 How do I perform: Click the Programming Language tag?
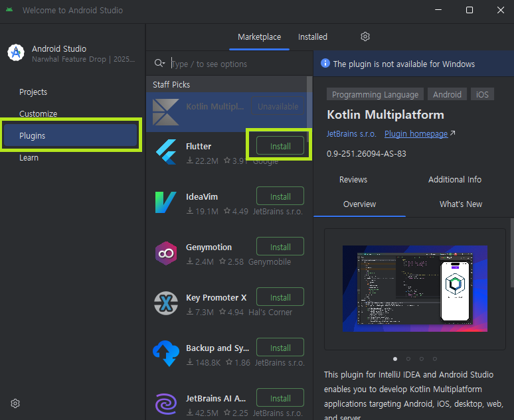[x=375, y=94]
